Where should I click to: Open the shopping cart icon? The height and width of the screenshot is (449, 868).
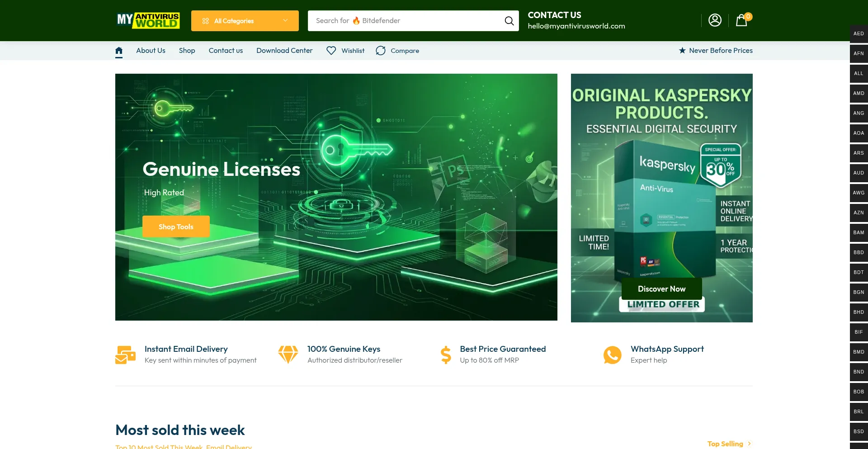coord(742,20)
